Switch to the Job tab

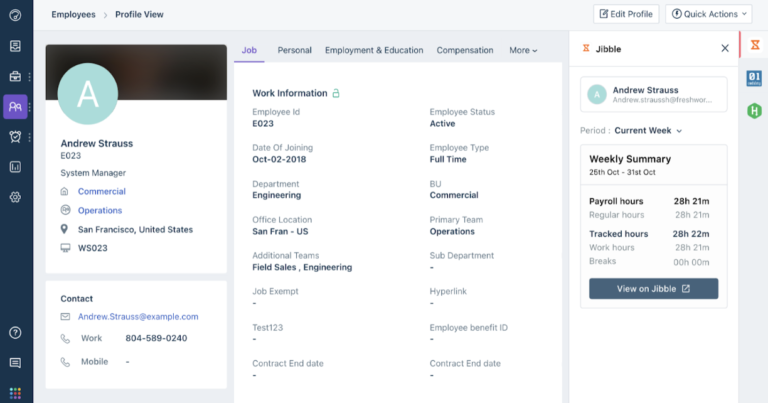pyautogui.click(x=249, y=50)
